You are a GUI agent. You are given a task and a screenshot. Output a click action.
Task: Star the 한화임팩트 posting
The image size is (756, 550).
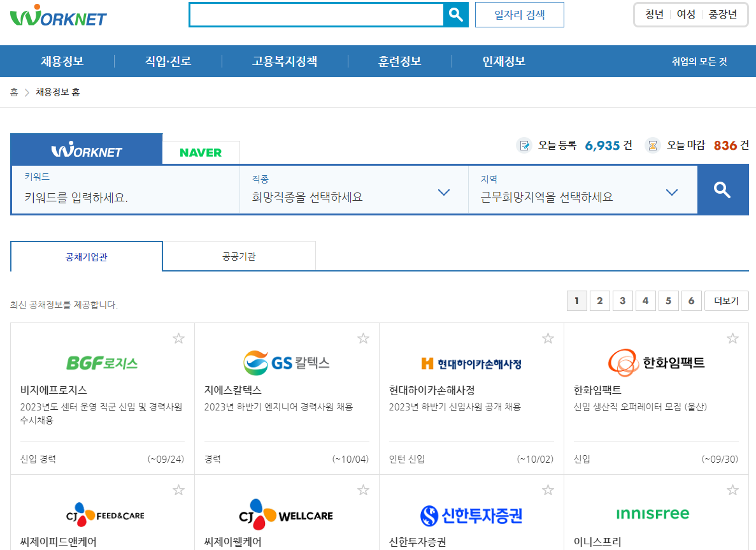pyautogui.click(x=732, y=338)
